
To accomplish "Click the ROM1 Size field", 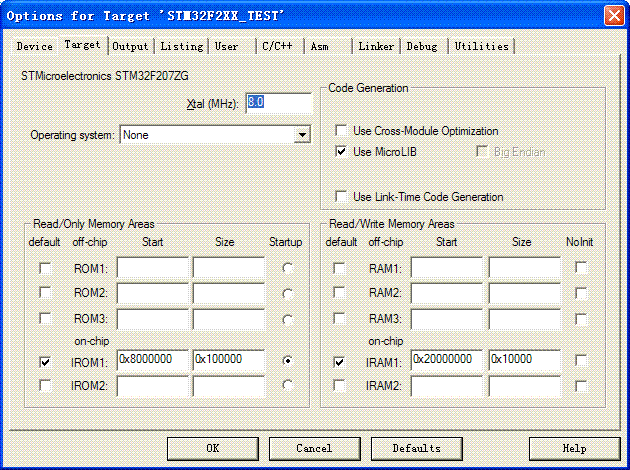I will point(229,267).
